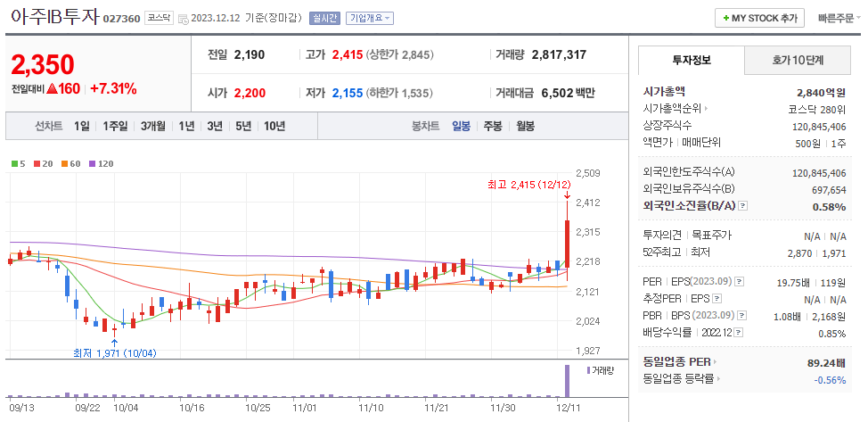
Task: Select the 1년 line chart range
Action: (x=186, y=126)
